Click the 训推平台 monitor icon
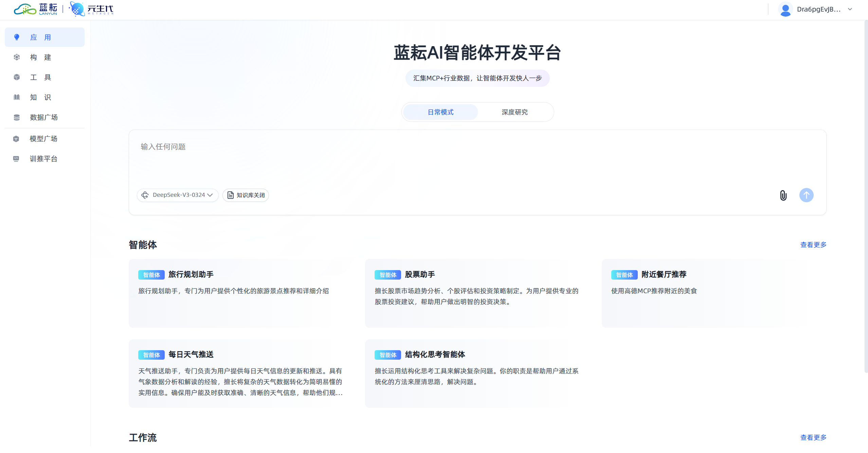This screenshot has width=868, height=453. click(x=16, y=159)
